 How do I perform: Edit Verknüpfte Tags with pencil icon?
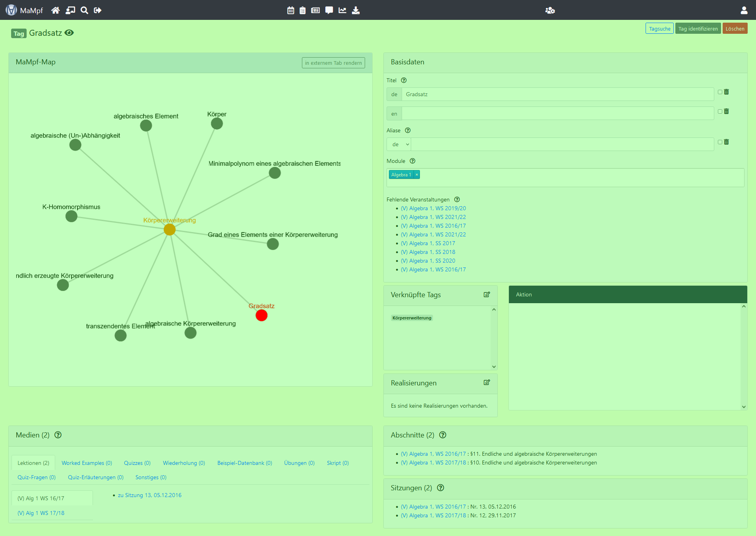coord(487,295)
